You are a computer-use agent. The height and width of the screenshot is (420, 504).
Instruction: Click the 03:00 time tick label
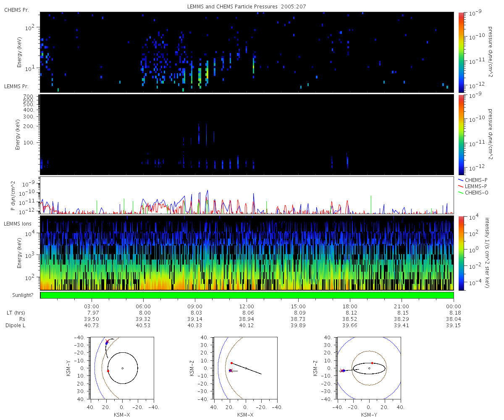point(92,306)
